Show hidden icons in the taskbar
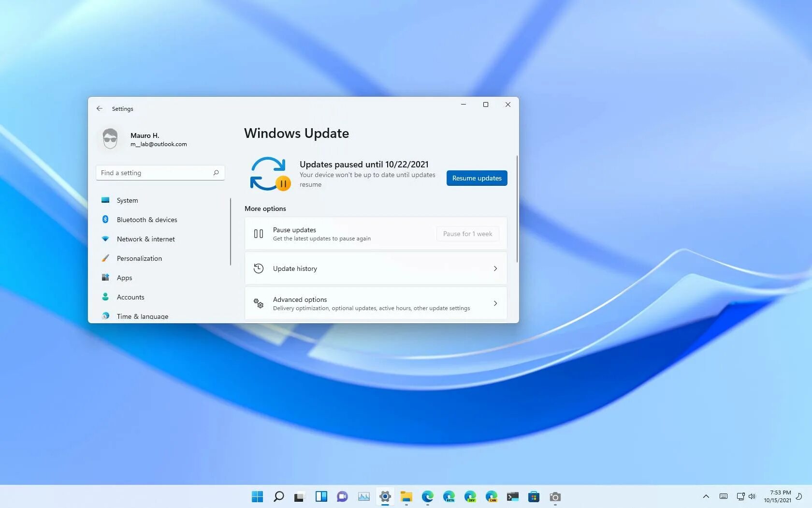The height and width of the screenshot is (508, 812). coord(706,496)
